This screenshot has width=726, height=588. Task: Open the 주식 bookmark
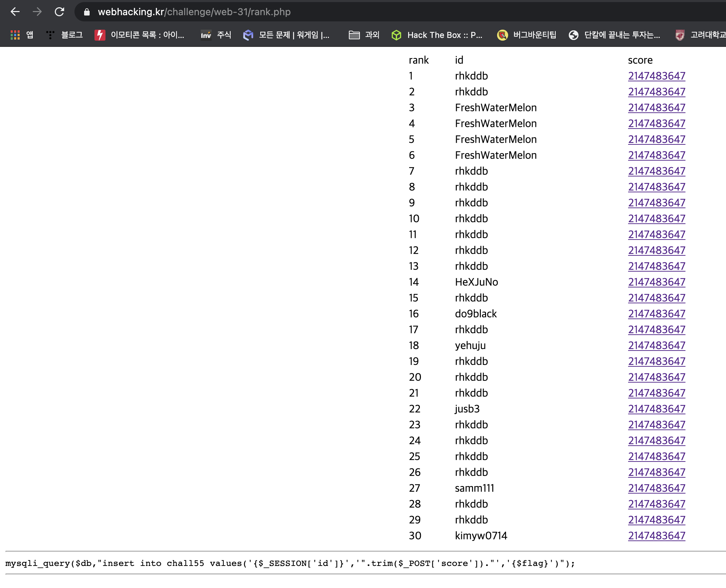point(216,35)
